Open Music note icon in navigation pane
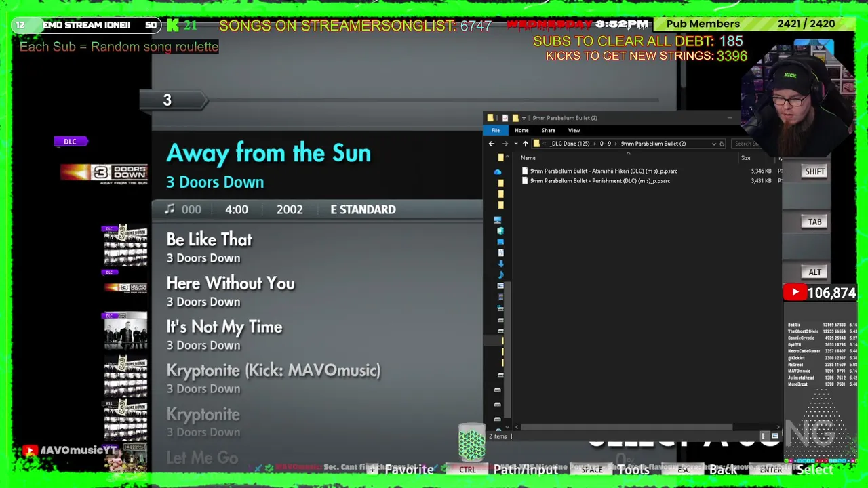Image resolution: width=868 pixels, height=488 pixels. click(500, 274)
